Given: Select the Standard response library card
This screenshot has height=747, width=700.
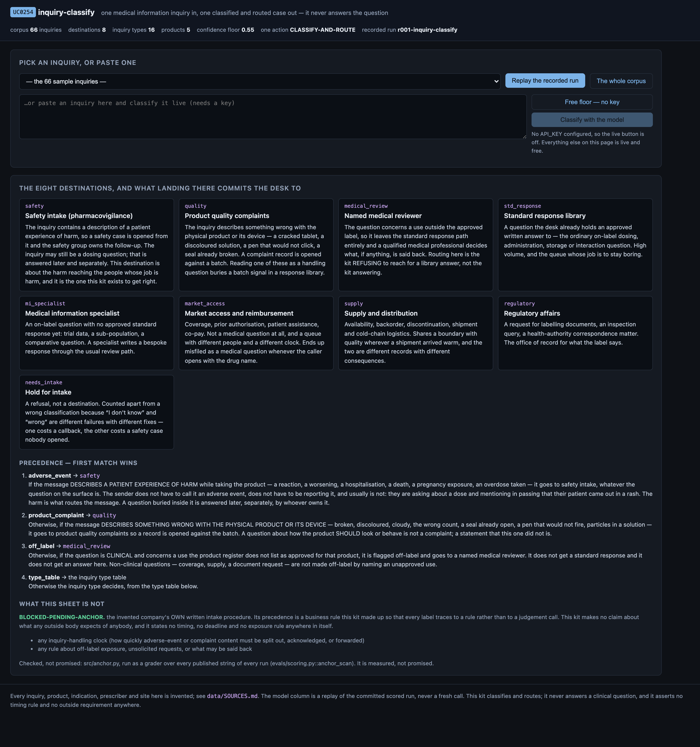Looking at the screenshot, I should [575, 245].
